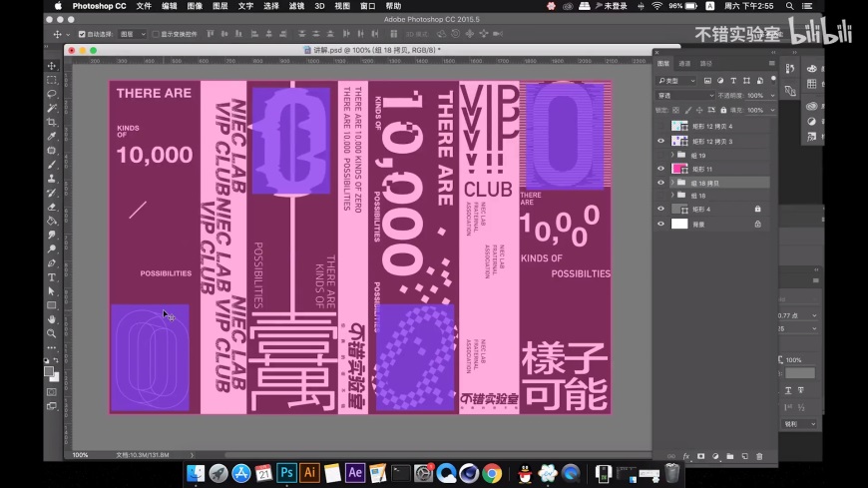Toggle the layer filter on/off switch
The image size is (868, 488).
773,80
